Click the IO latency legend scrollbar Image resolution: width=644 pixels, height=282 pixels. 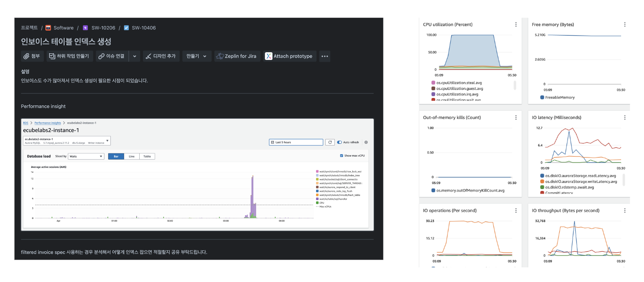624,179
